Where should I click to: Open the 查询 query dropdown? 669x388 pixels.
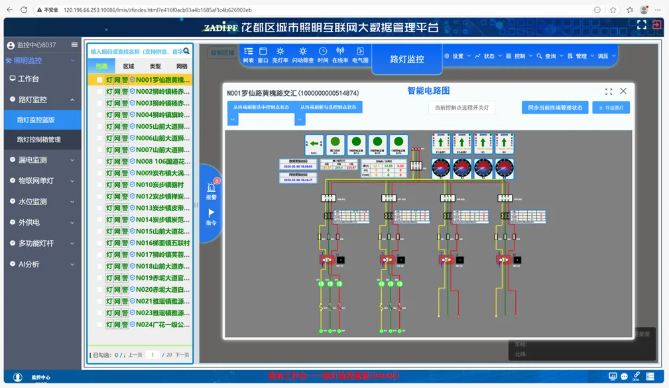click(550, 56)
